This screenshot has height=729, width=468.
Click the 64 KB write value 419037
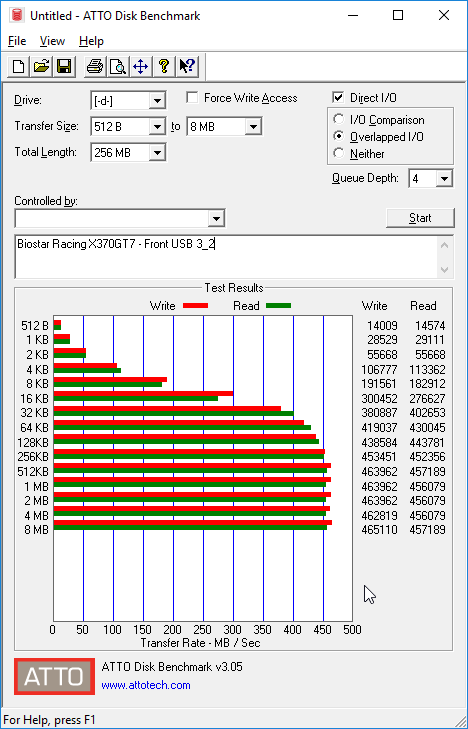pos(379,428)
